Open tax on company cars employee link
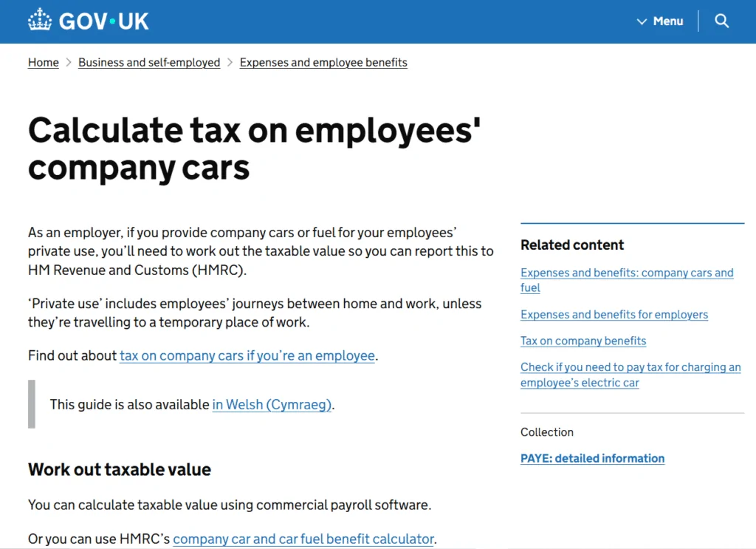Viewport: 756px width, 549px height. coord(247,355)
